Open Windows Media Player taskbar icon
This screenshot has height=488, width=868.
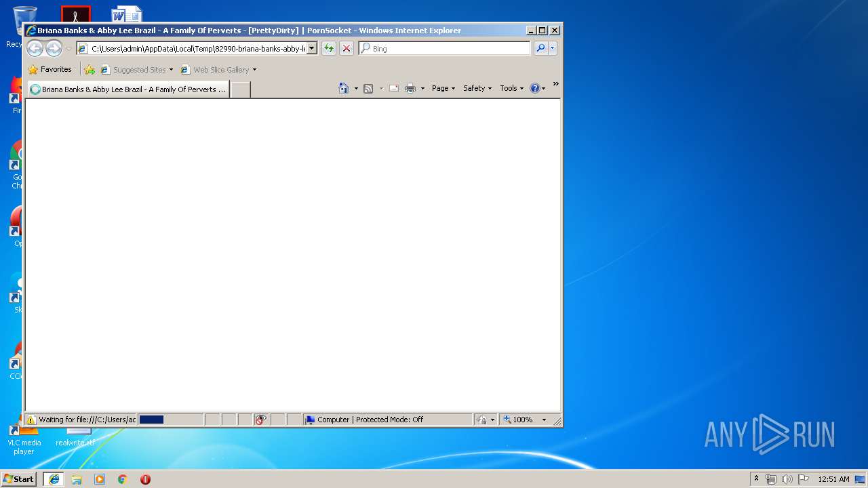click(x=100, y=479)
